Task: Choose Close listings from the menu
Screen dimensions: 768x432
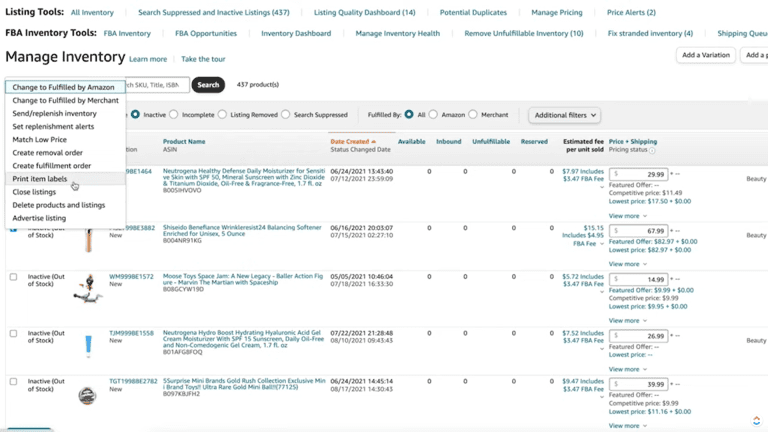Action: point(65,192)
